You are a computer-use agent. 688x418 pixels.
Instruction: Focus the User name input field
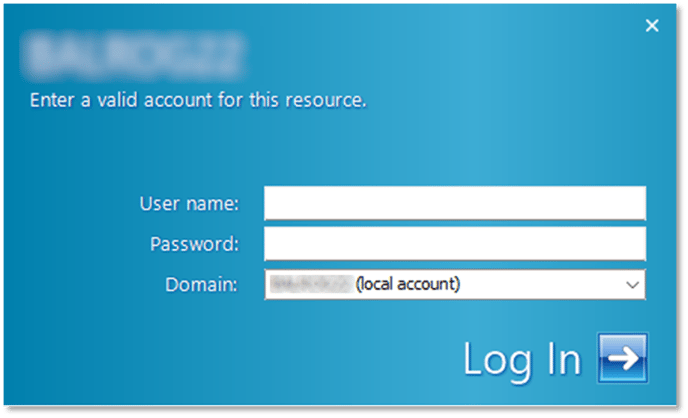click(455, 203)
